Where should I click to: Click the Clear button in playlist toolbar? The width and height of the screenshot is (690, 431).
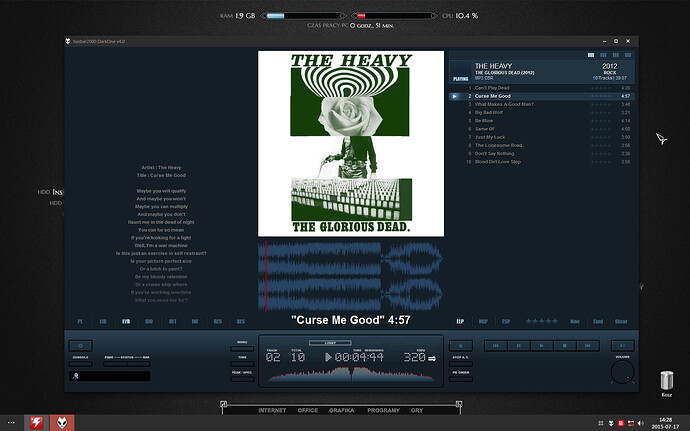click(x=621, y=321)
